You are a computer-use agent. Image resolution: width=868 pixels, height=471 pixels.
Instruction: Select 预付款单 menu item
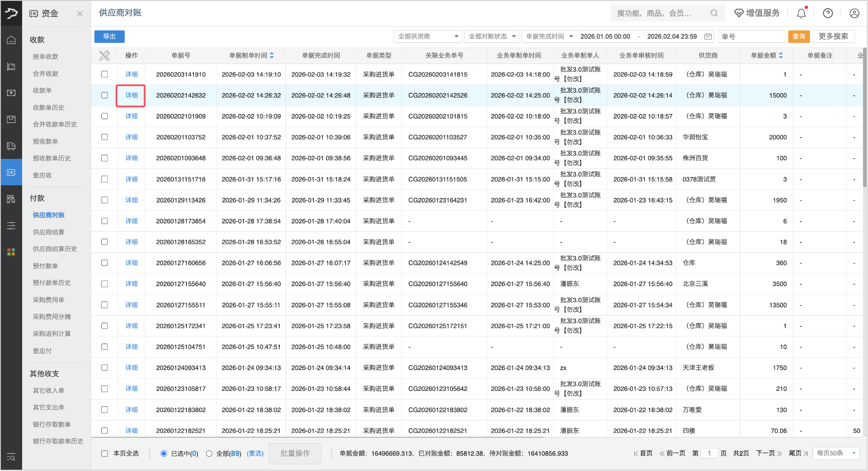[45, 266]
